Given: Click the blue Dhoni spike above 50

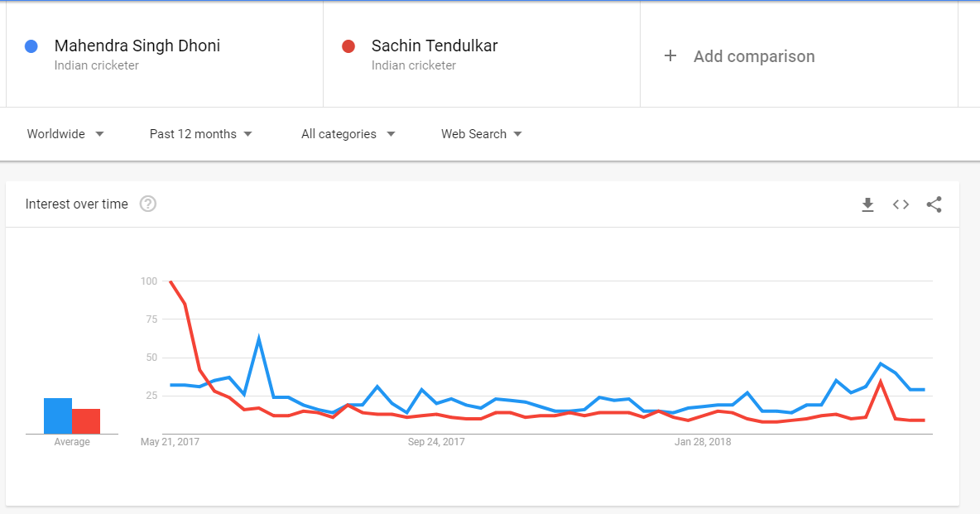Looking at the screenshot, I should tap(259, 339).
